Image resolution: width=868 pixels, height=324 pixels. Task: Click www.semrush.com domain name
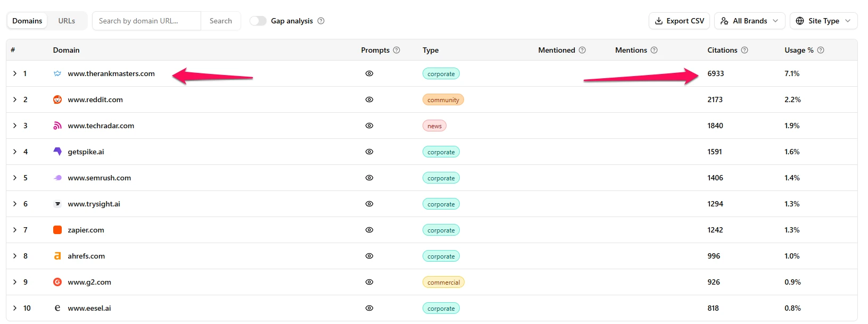[100, 178]
